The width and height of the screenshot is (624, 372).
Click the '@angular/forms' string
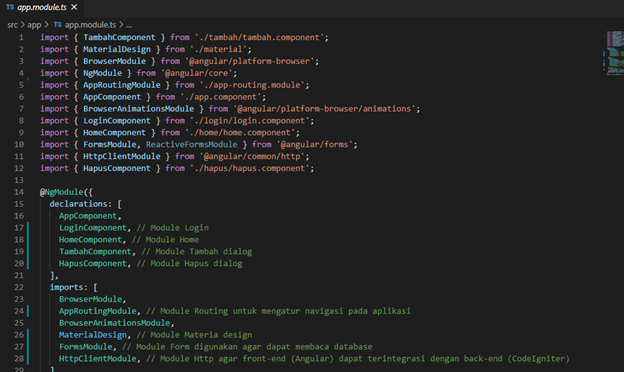[315, 145]
